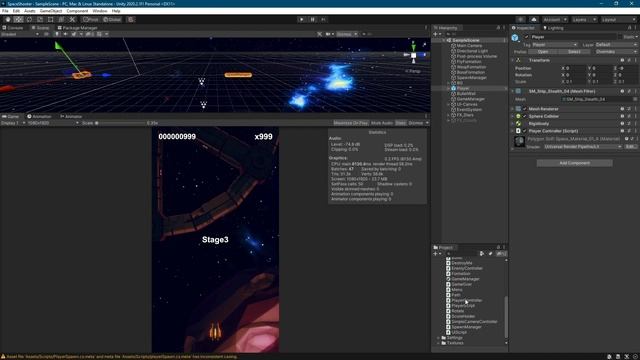
Task: Click prefab Open button
Action: [542, 52]
